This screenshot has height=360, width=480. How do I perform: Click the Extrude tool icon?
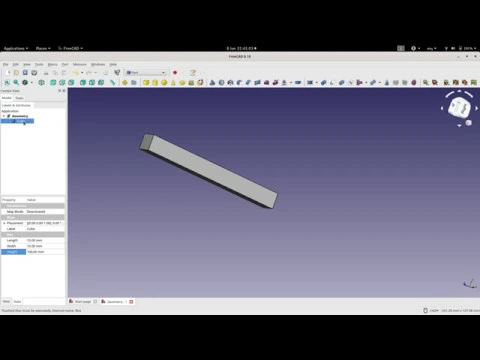pos(212,82)
